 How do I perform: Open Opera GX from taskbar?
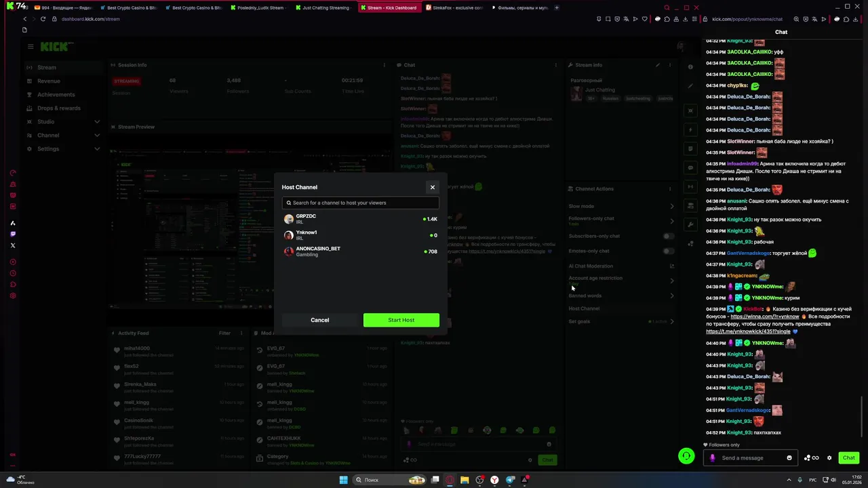click(450, 480)
